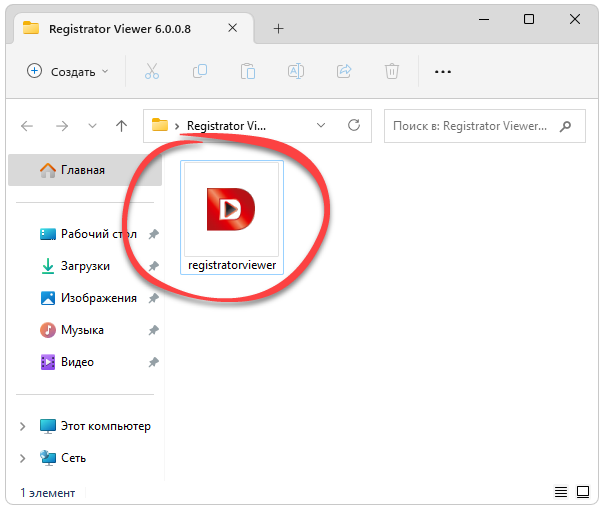Click Registrator Vi... path breadcrumb

point(226,126)
